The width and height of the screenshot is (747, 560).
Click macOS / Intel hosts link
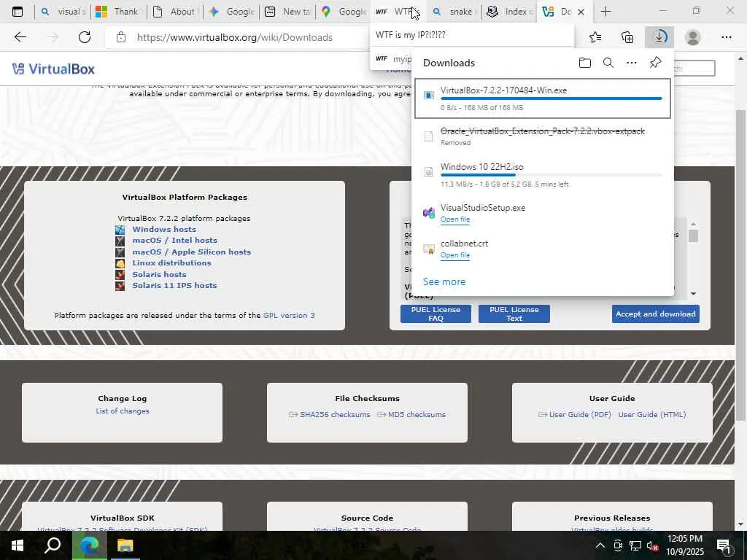[x=174, y=241]
